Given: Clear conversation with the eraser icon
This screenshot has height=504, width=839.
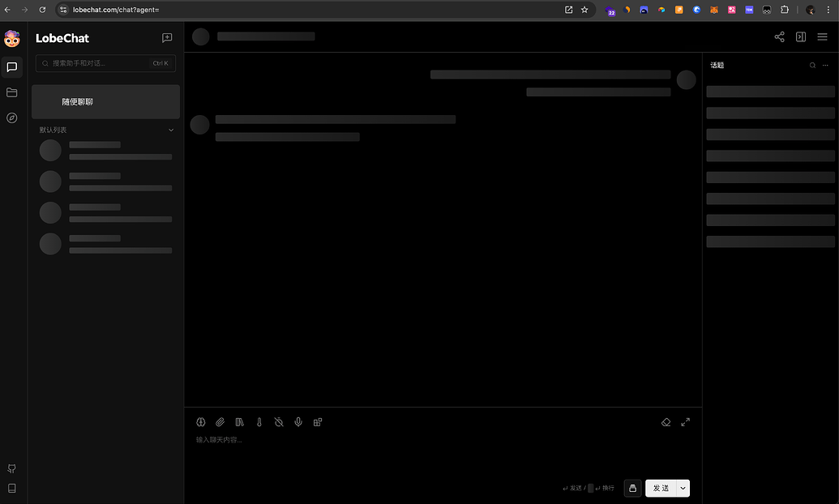Looking at the screenshot, I should [x=666, y=422].
